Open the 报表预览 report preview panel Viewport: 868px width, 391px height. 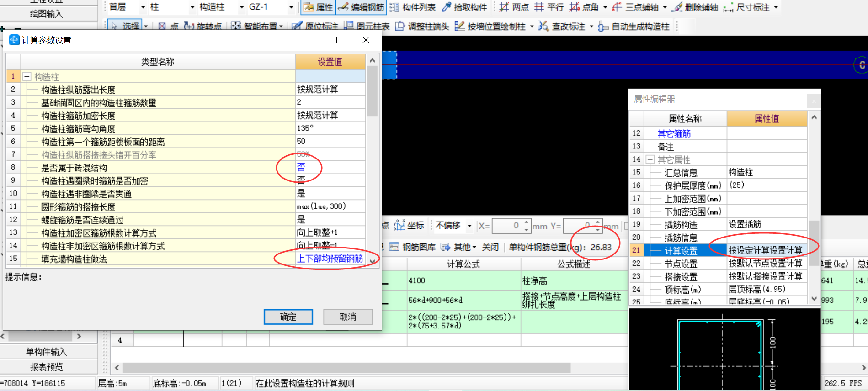(x=46, y=367)
